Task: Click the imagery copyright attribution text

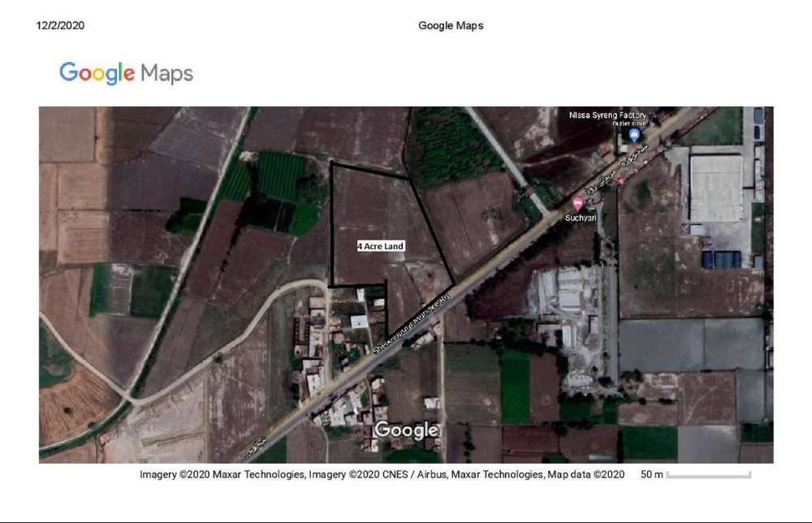Action: click(x=382, y=474)
